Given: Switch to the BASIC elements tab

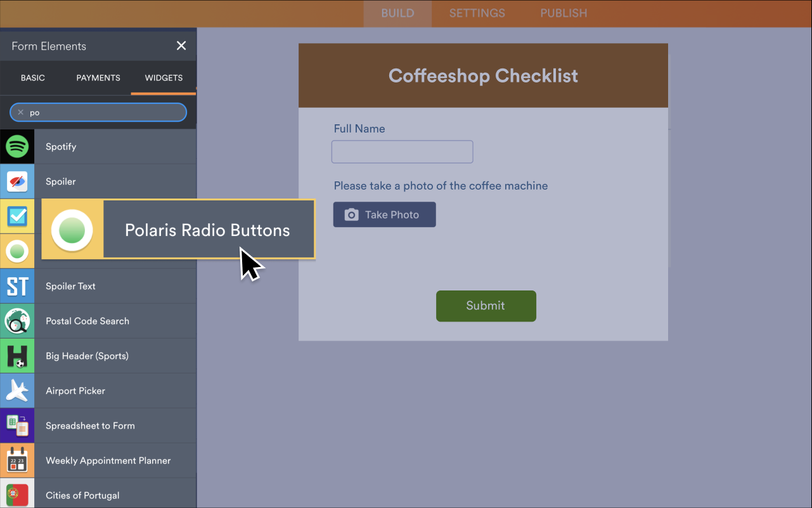Looking at the screenshot, I should click(32, 77).
